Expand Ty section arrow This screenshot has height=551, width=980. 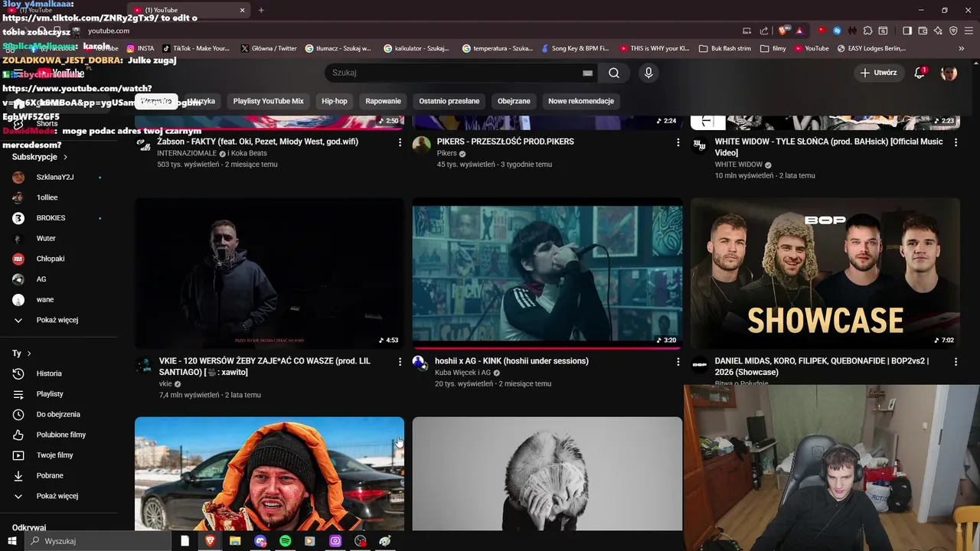click(x=29, y=354)
